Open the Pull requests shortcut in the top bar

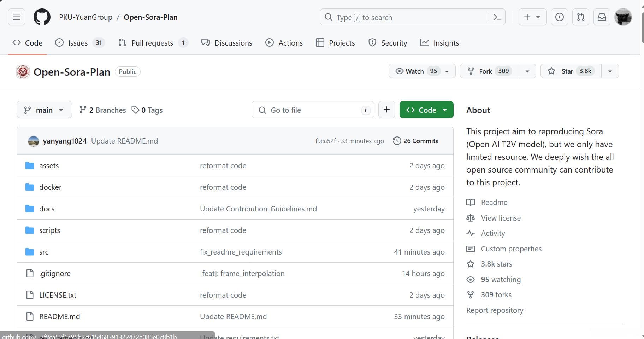[x=581, y=17]
